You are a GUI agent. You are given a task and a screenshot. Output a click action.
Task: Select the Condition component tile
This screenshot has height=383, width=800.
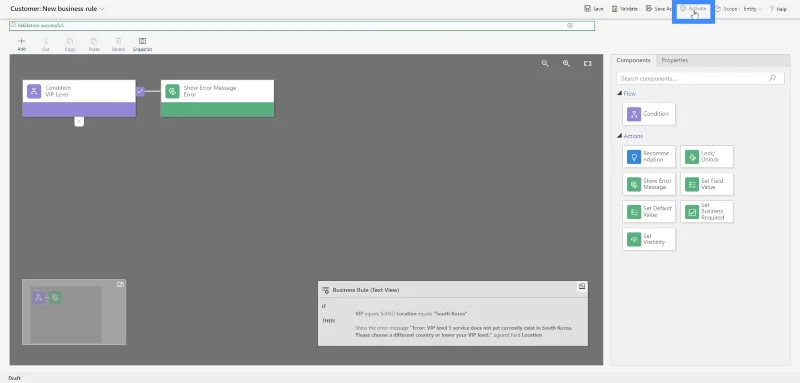(649, 114)
